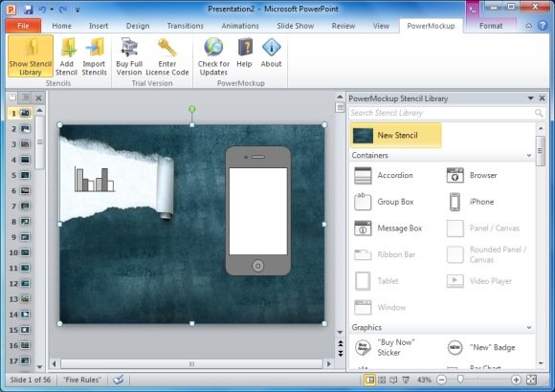Select the iPhone stencil in library

pyautogui.click(x=471, y=202)
